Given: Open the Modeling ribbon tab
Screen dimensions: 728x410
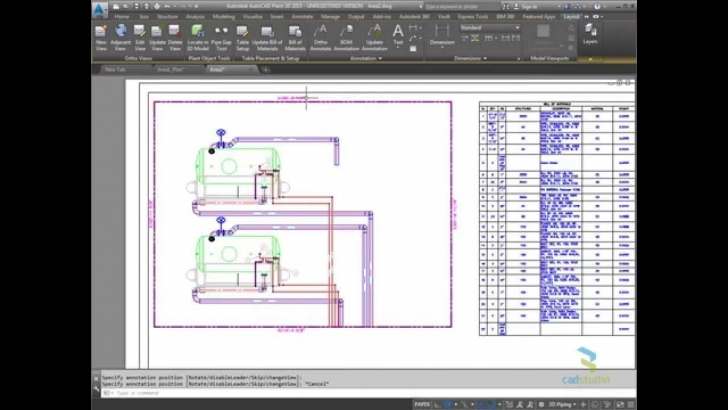Looking at the screenshot, I should click(x=223, y=17).
